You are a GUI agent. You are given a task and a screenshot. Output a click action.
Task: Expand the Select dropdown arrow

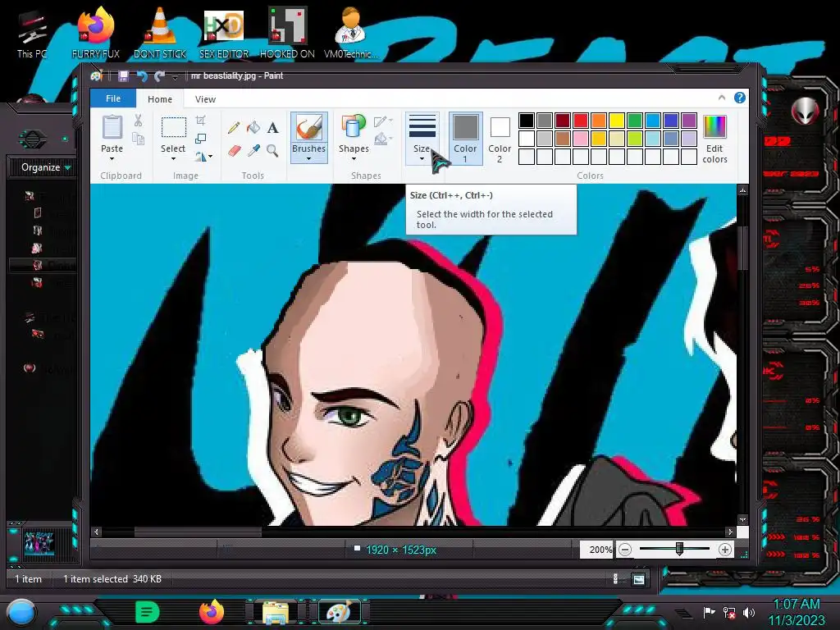173,159
